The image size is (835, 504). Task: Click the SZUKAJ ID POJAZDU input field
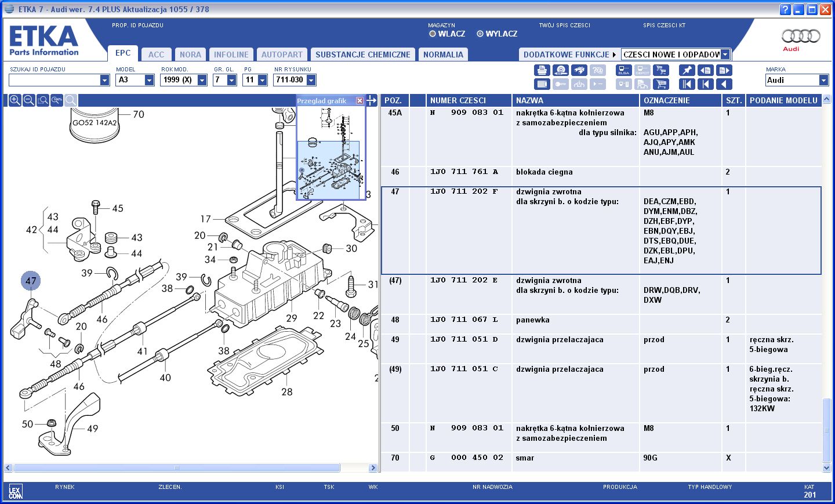[x=55, y=80]
